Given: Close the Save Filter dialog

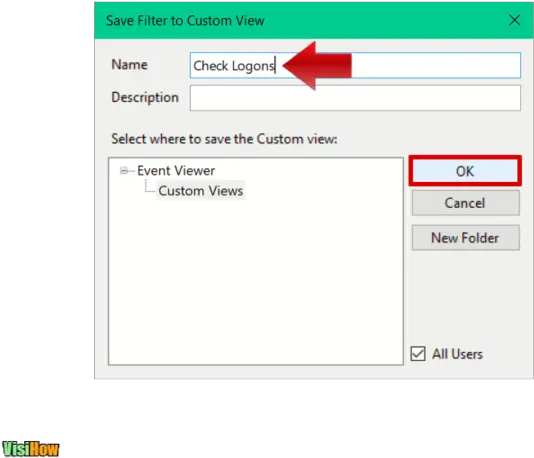Looking at the screenshot, I should (514, 20).
